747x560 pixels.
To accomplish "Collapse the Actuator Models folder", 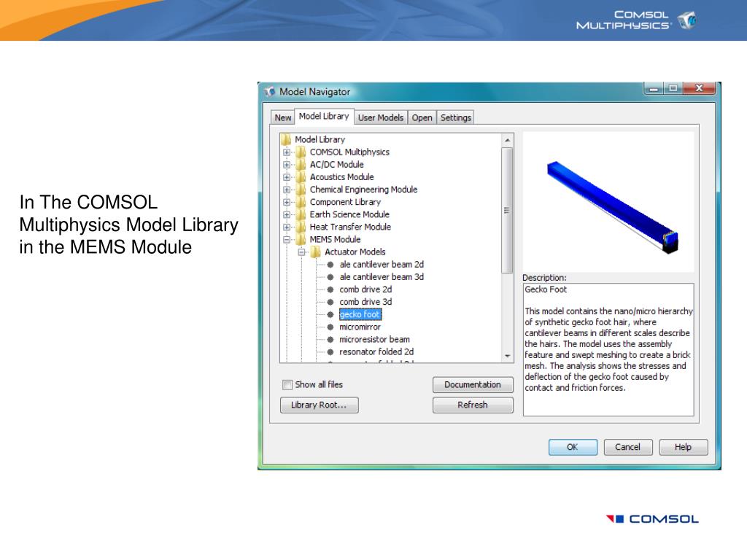I will click(x=301, y=252).
